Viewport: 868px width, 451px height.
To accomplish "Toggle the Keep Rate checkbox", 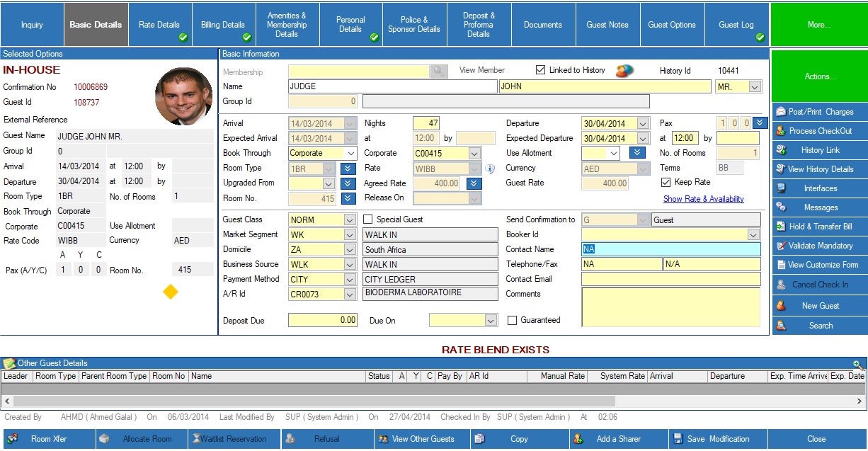I will pos(666,183).
